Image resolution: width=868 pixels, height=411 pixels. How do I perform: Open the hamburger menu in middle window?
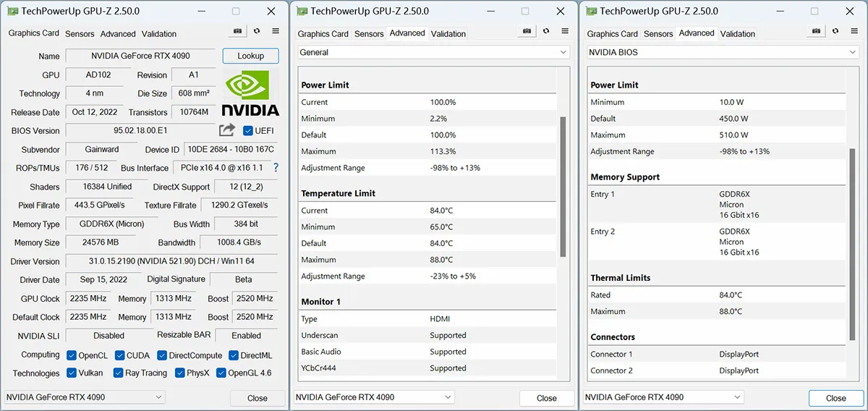coord(565,31)
